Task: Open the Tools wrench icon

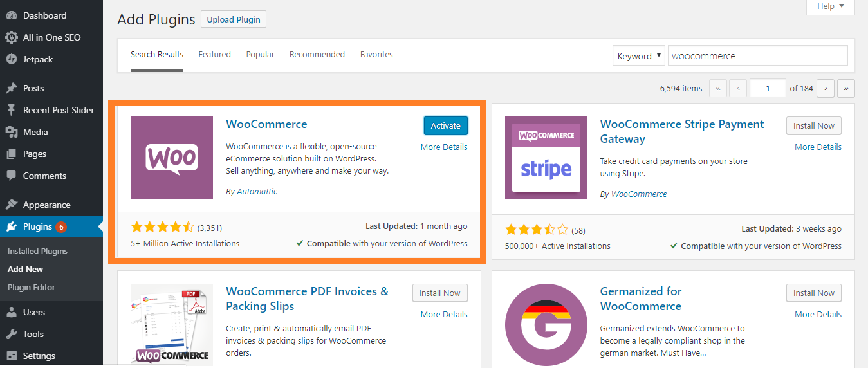Action: pos(11,334)
